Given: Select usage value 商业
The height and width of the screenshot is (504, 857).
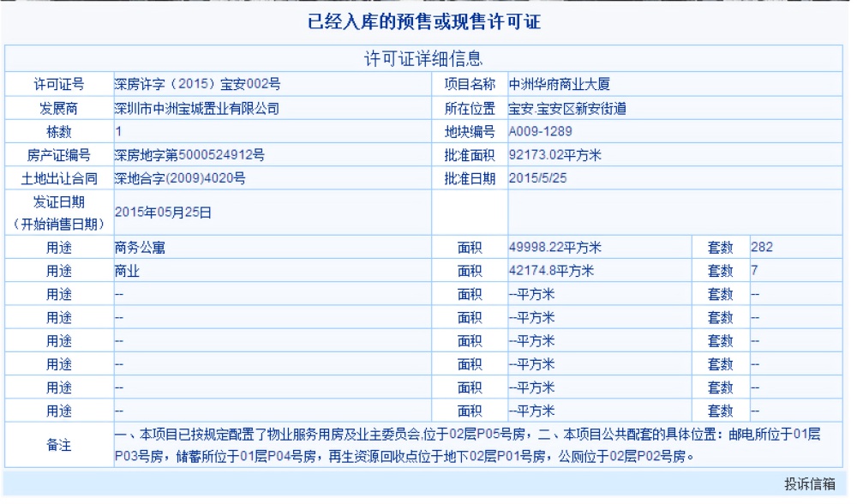Looking at the screenshot, I should (x=127, y=271).
